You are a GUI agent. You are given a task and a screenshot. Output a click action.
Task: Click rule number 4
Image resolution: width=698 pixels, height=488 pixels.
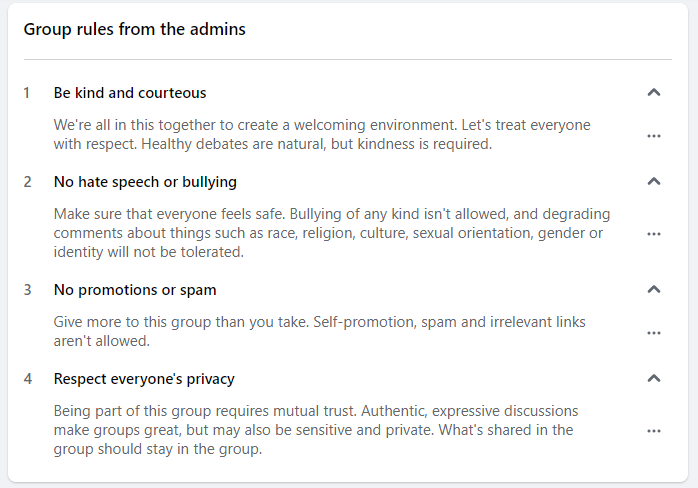click(28, 379)
